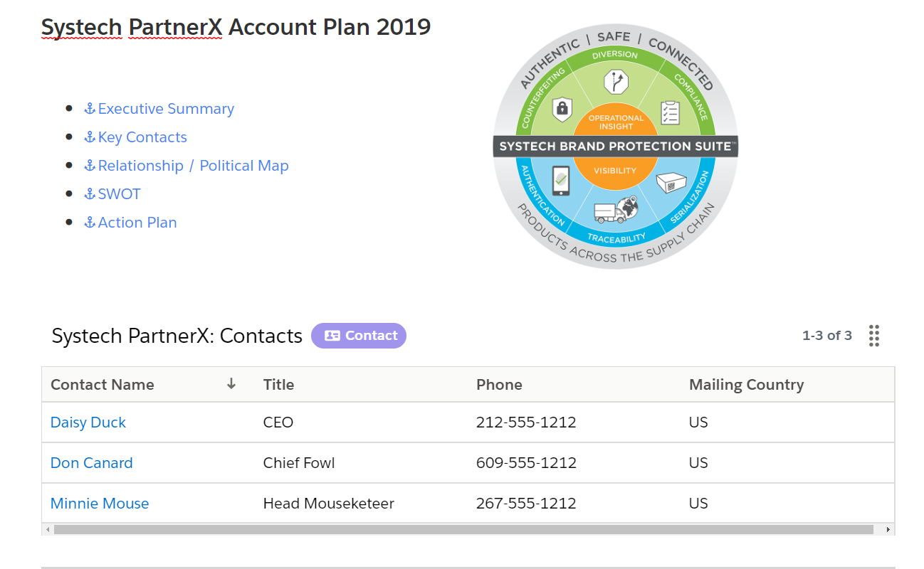Screen dimensions: 924x569
Task: Click the horizontal scrollbar of contacts table
Action: pyautogui.click(x=463, y=529)
